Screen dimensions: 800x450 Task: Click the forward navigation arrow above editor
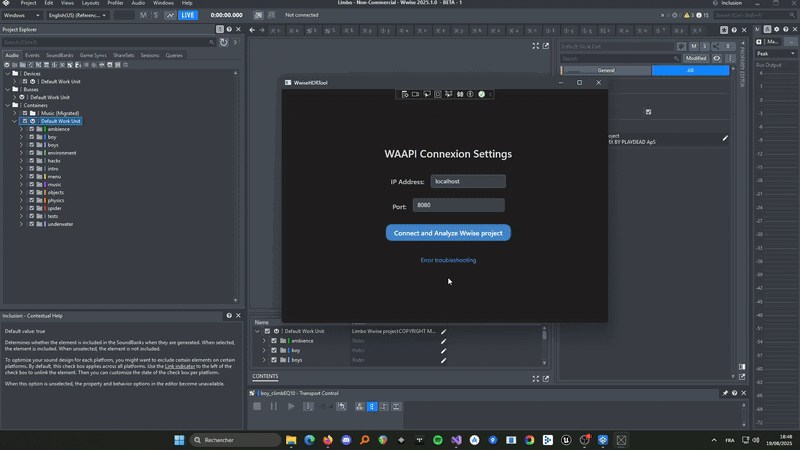pyautogui.click(x=262, y=30)
